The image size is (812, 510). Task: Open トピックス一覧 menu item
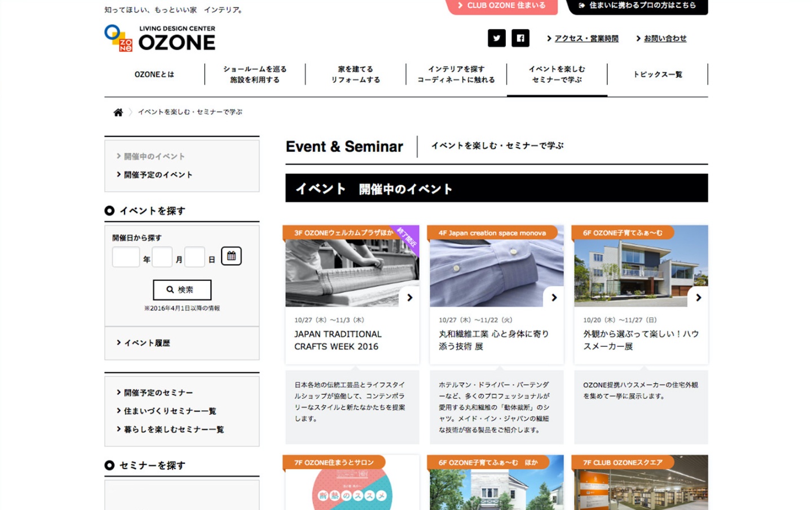tap(657, 74)
